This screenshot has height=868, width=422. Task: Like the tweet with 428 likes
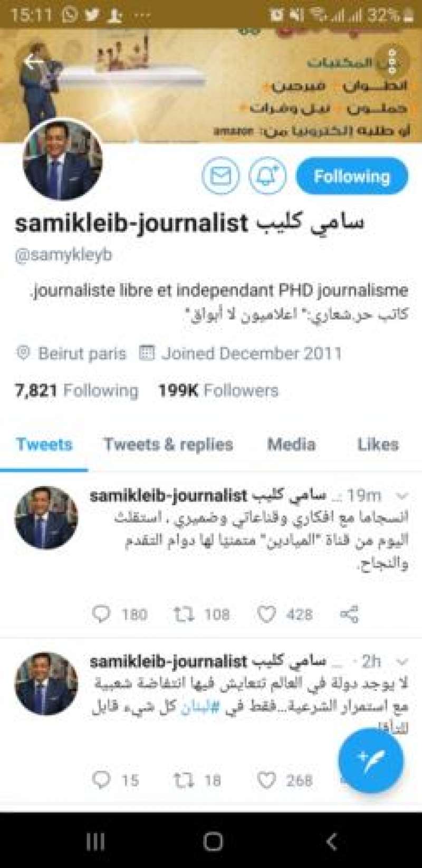tap(266, 614)
